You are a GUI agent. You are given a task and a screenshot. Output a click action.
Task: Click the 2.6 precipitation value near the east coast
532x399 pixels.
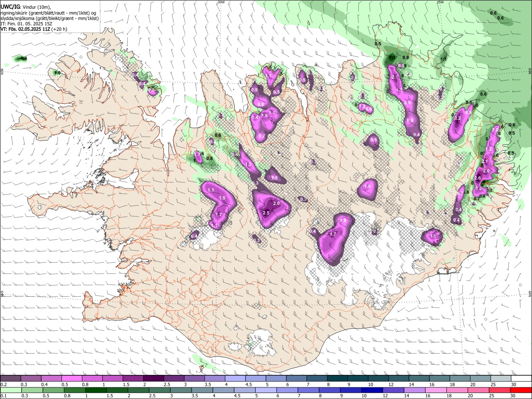tap(478, 178)
